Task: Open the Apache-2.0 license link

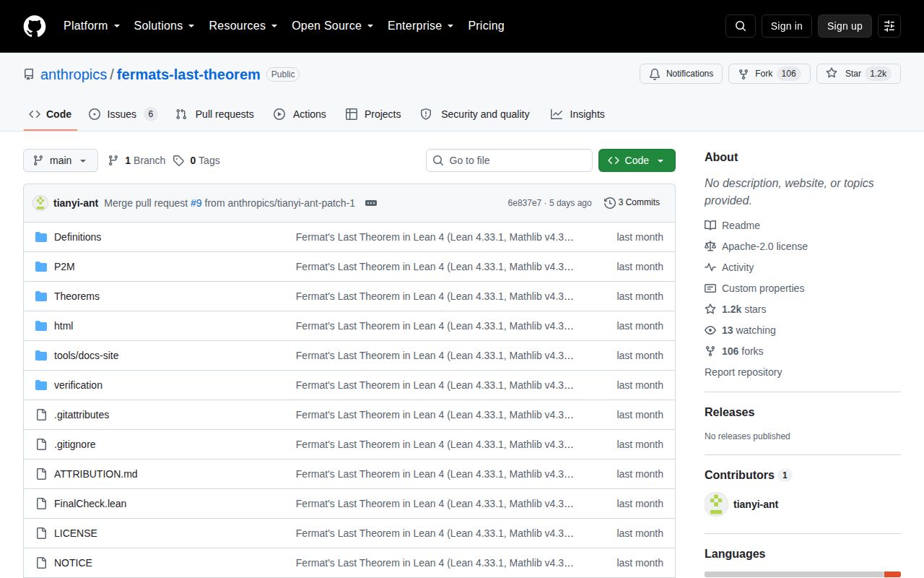Action: tap(757, 246)
